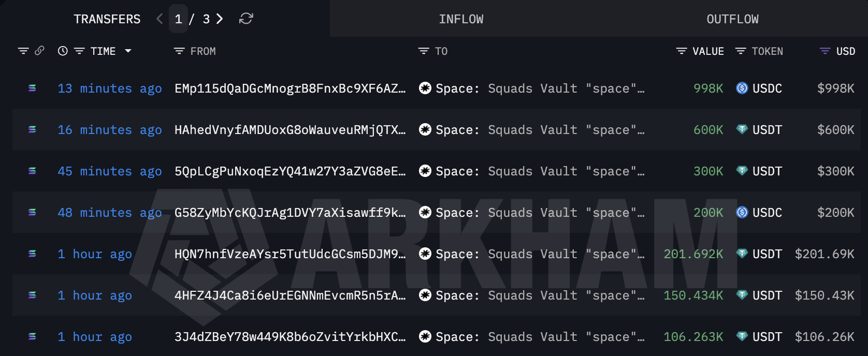Switch to the INFLOW tab
The image size is (868, 356).
click(x=461, y=19)
